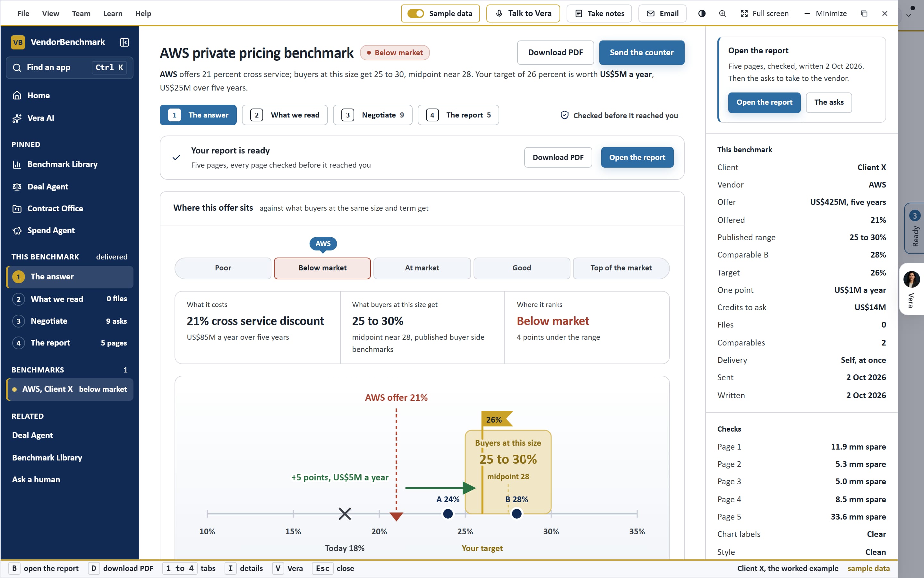Click Email button in toolbar

click(x=662, y=13)
